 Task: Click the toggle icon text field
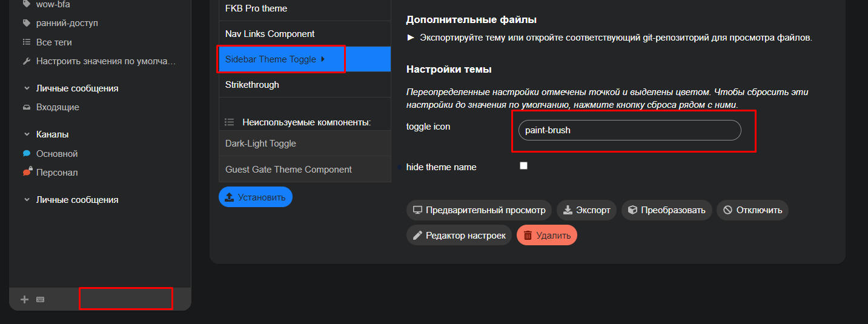point(629,130)
